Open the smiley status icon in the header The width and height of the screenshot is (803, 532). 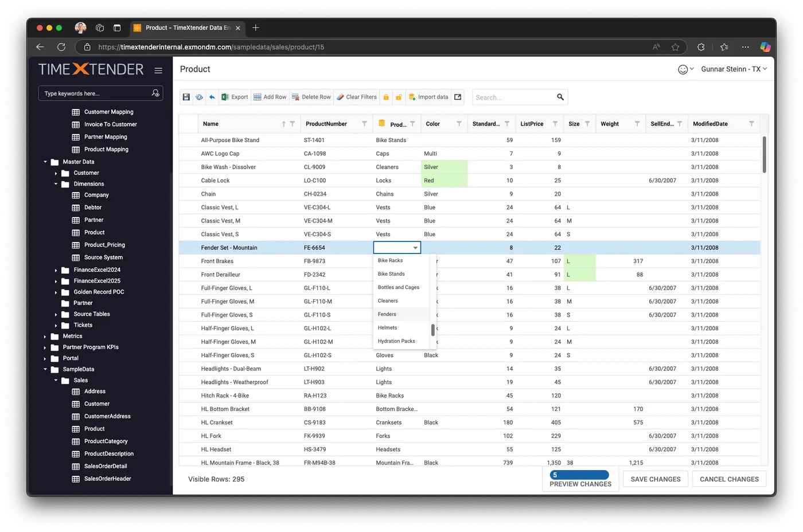click(684, 69)
